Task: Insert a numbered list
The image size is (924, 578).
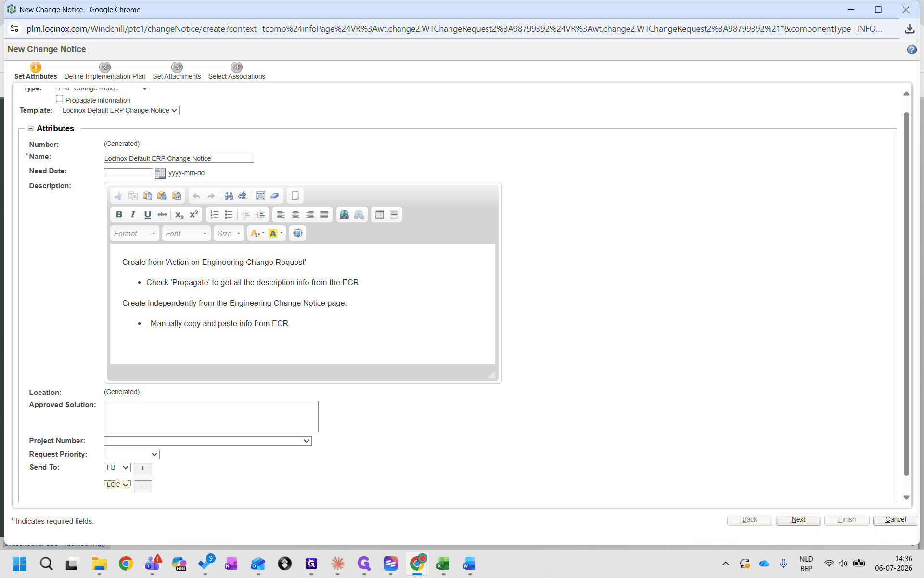Action: coord(214,215)
